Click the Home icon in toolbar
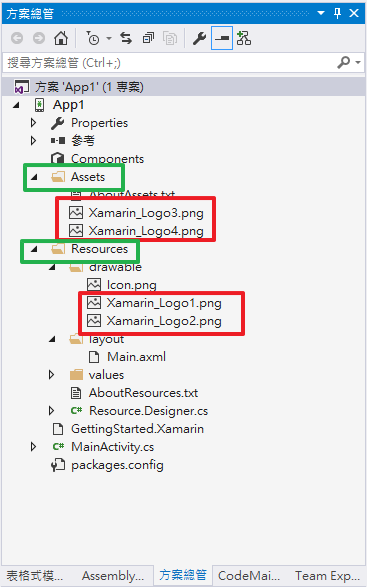This screenshot has height=587, width=367. click(x=61, y=38)
